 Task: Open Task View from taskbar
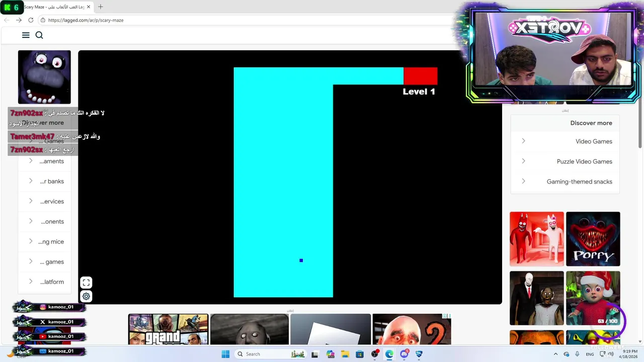[x=314, y=354]
